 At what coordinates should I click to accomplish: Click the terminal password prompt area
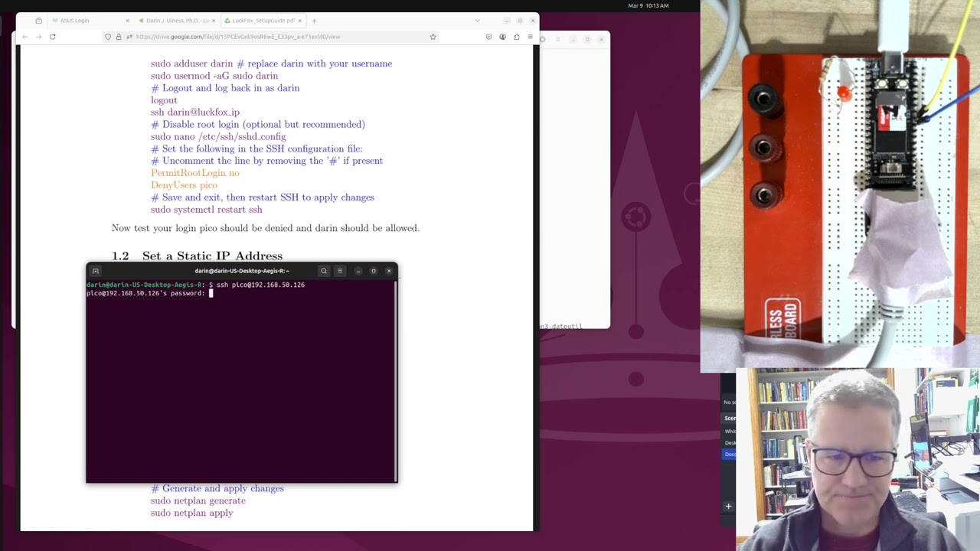149,293
